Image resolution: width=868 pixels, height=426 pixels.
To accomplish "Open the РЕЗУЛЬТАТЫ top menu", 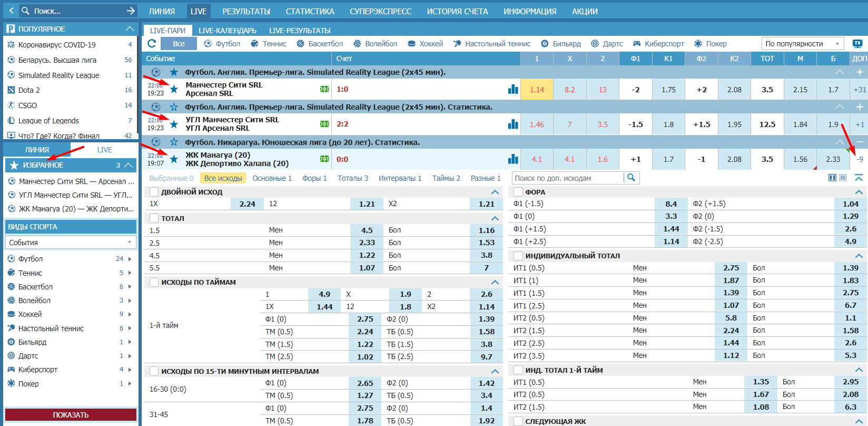I will (246, 11).
